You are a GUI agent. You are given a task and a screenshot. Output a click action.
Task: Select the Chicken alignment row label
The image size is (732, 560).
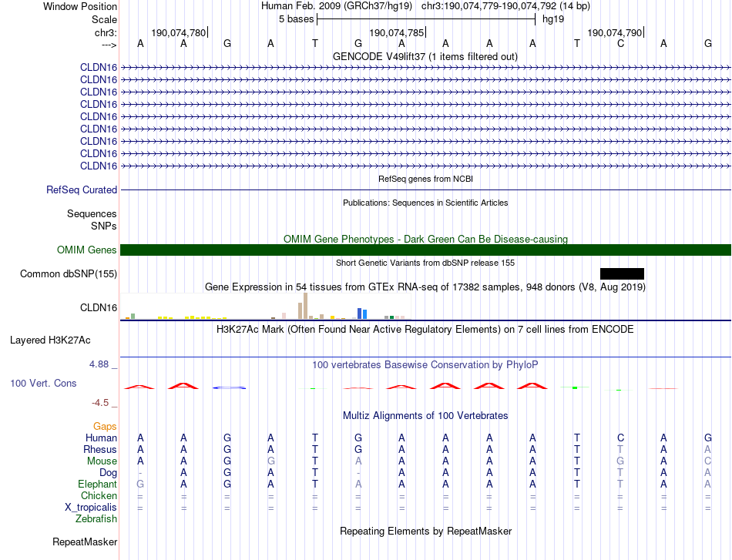[99, 495]
